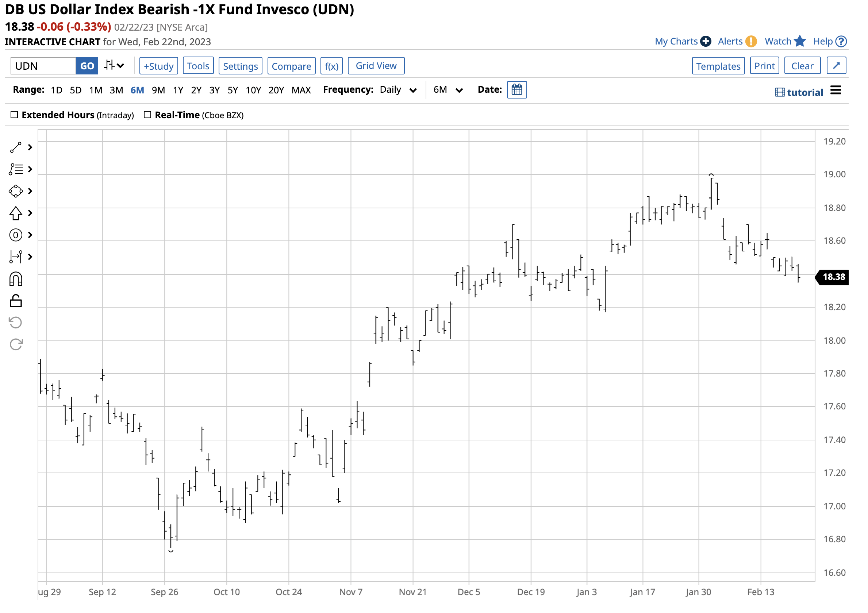Screen dimensions: 868x613
Task: Open the circled-zero annotation tool
Action: (15, 235)
